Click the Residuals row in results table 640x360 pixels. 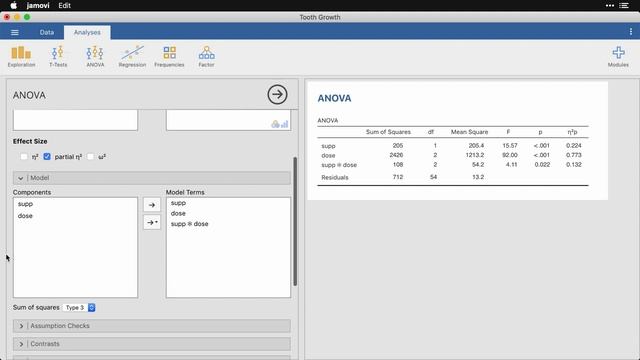453,177
